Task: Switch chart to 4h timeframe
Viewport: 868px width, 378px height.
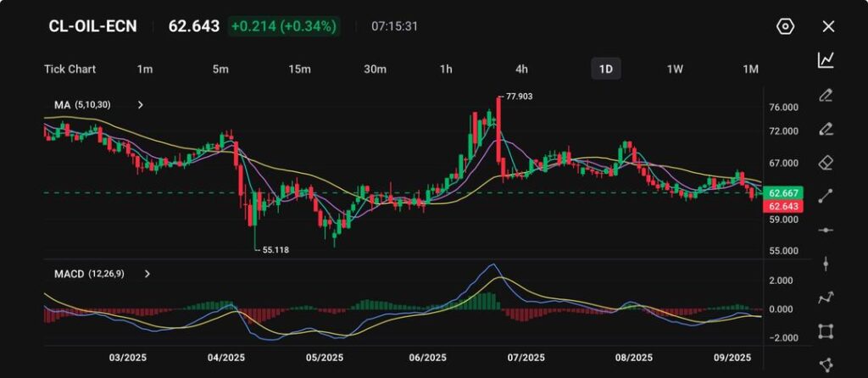Action: (521, 69)
